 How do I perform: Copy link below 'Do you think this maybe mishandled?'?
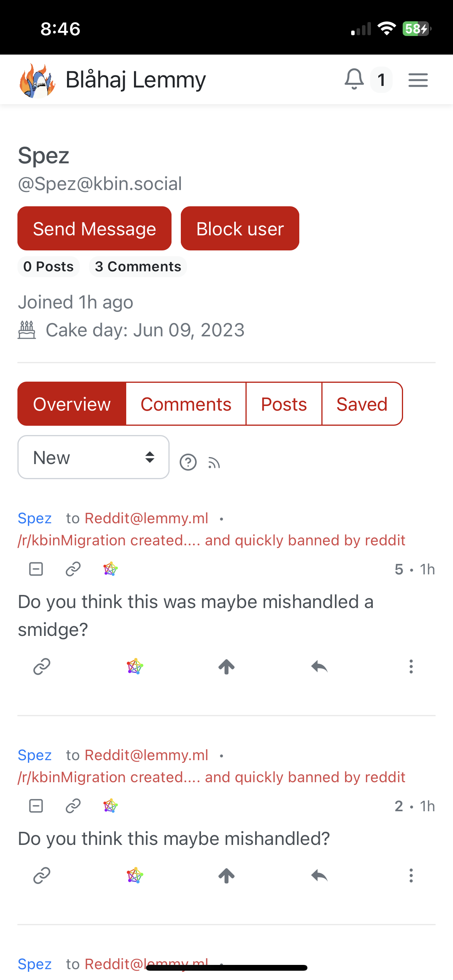pos(42,876)
